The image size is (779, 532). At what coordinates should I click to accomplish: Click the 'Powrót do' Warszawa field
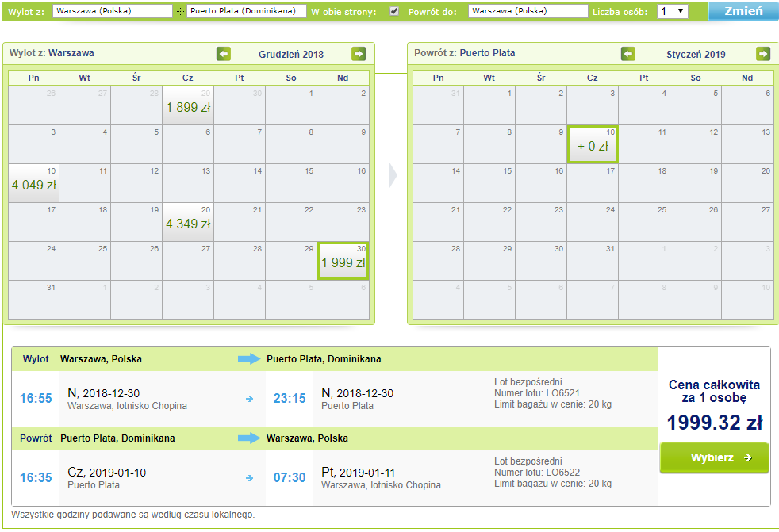[x=528, y=11]
